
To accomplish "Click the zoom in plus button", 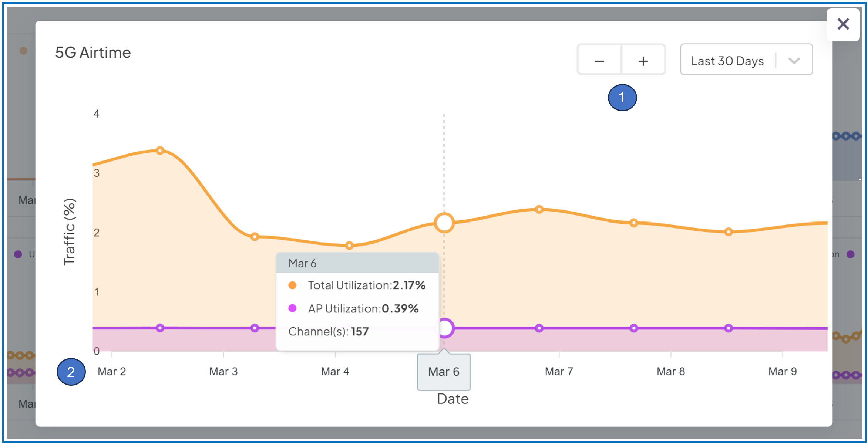I will click(643, 61).
